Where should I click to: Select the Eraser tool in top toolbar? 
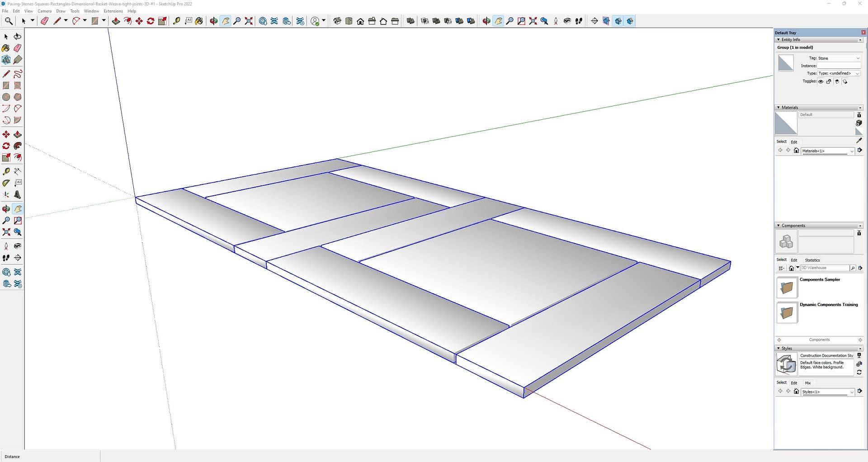point(44,21)
